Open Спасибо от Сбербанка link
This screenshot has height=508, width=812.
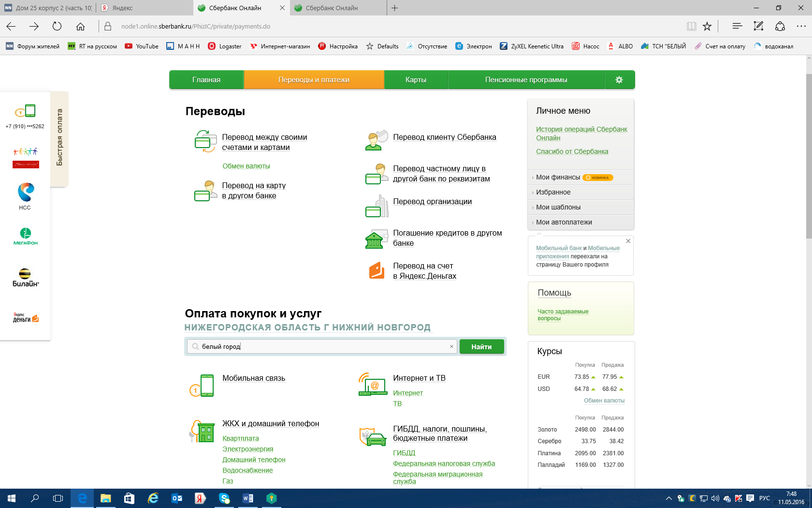point(572,151)
